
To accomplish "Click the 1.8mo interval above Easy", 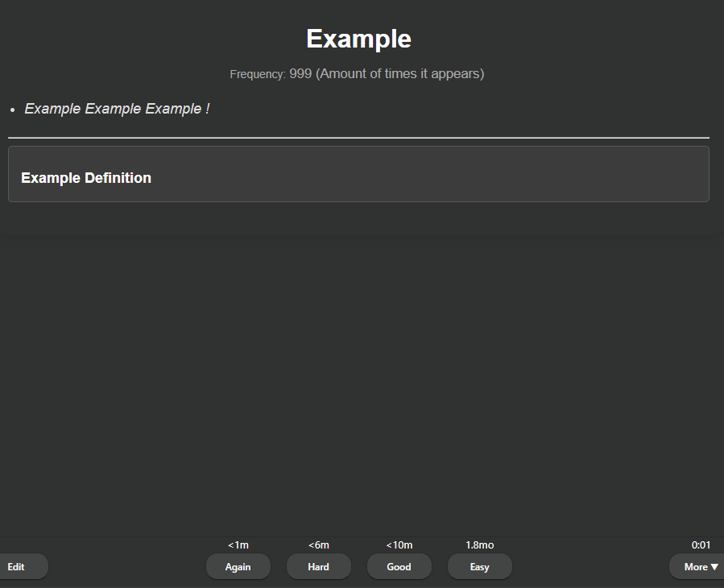I will click(479, 545).
